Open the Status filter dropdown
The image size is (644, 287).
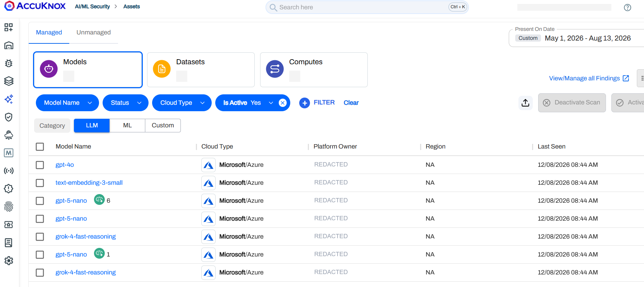coord(126,103)
